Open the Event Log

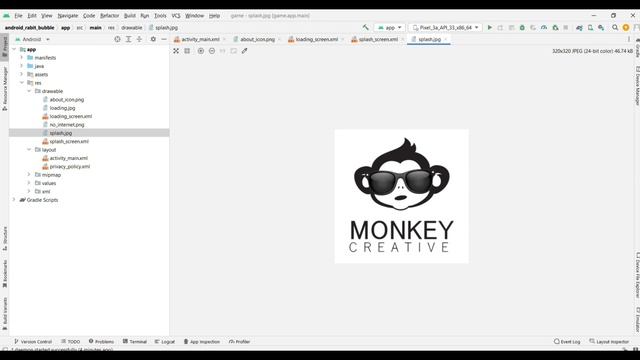coord(567,341)
